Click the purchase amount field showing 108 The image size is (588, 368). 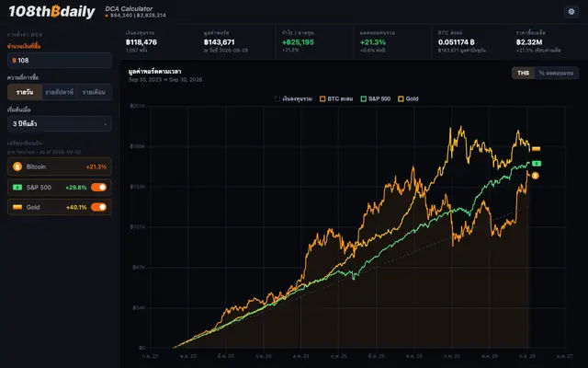tap(60, 60)
